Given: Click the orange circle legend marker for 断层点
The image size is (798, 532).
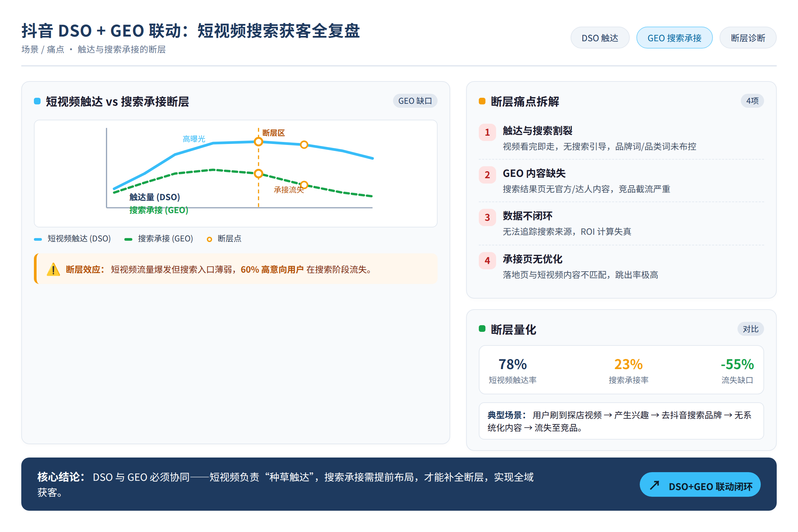Looking at the screenshot, I should 209,239.
